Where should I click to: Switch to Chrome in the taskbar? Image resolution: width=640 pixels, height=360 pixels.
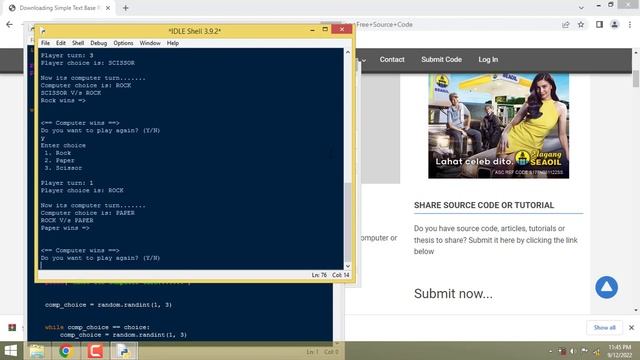[66, 351]
